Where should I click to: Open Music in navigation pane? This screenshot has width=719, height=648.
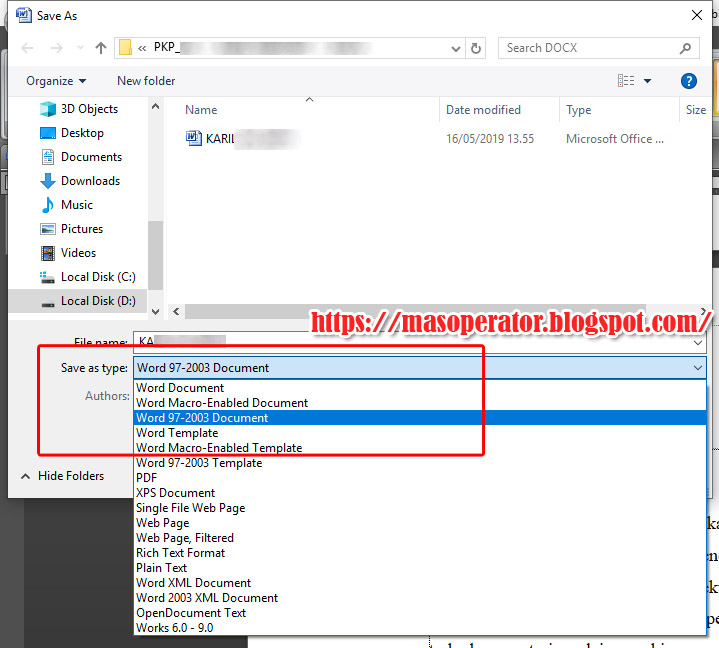coord(77,205)
